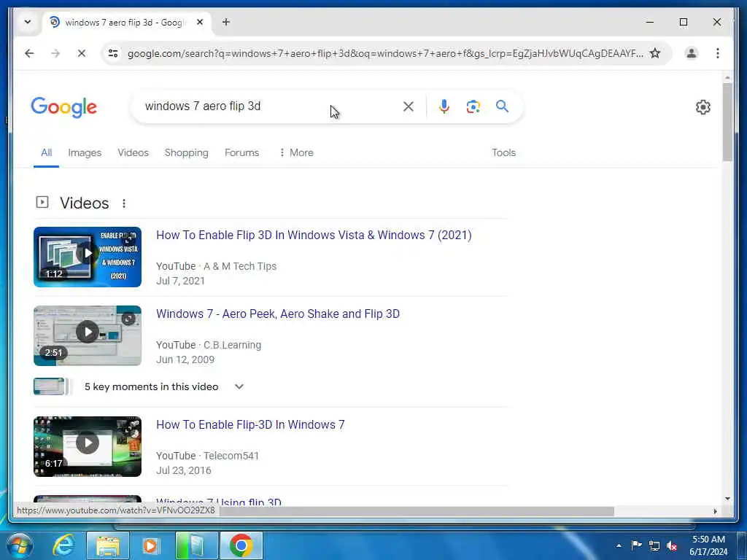
Task: Go to Google home via logo
Action: 64,107
